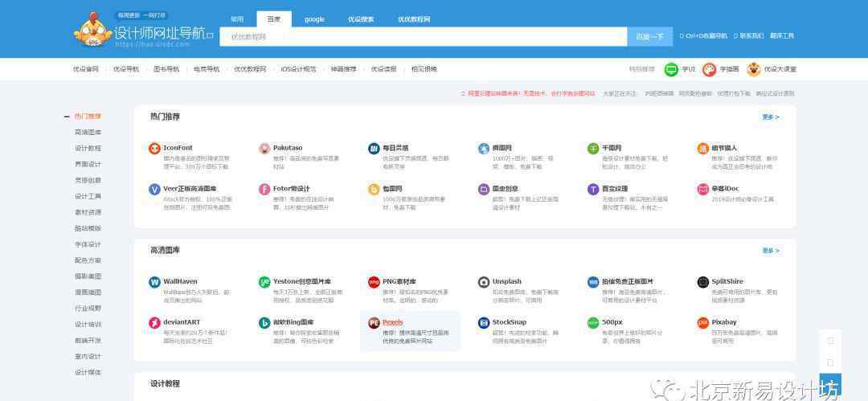Click the 摄图网 card icon
Viewport: 868px width, 401px height.
(x=484, y=149)
